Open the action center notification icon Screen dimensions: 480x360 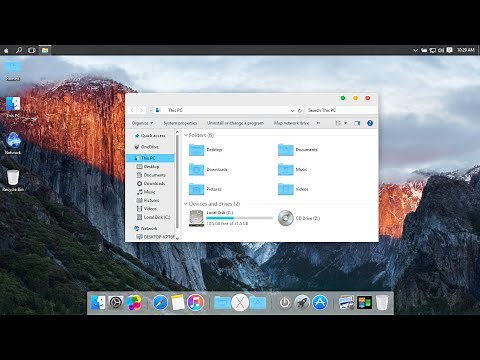pyautogui.click(x=449, y=50)
